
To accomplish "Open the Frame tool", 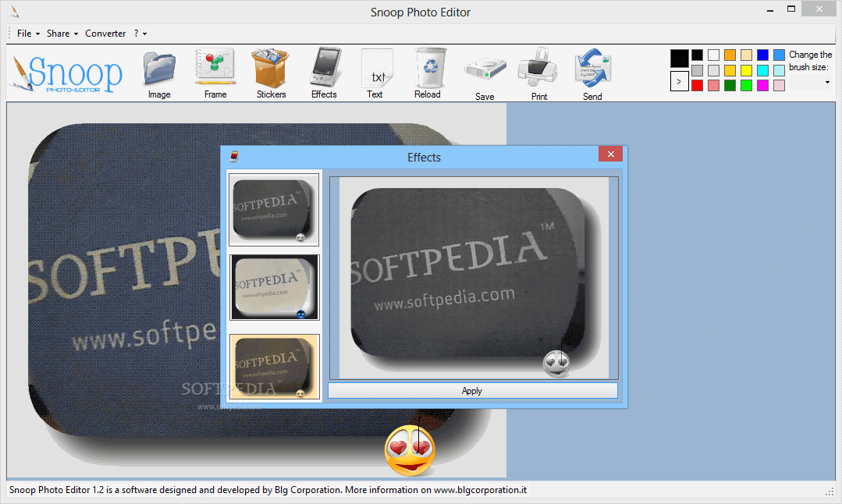I will click(215, 73).
